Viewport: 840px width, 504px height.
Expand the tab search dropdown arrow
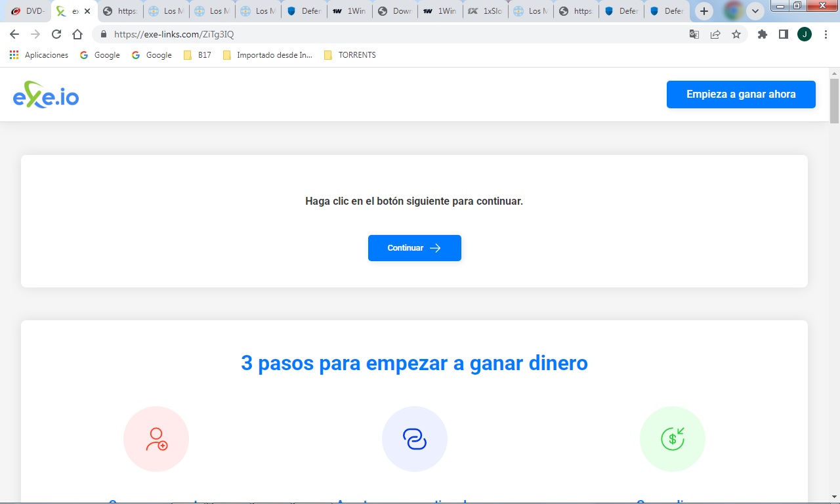click(755, 11)
